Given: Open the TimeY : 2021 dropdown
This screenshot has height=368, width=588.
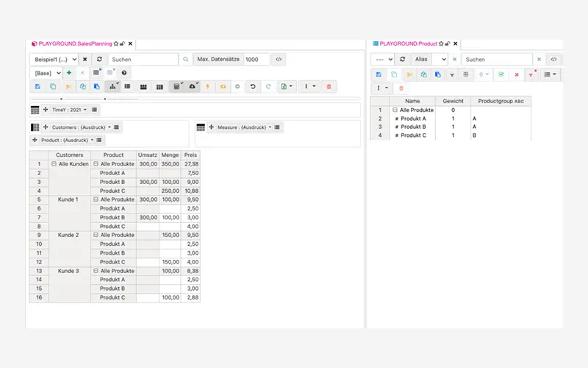Looking at the screenshot, I should 69,110.
